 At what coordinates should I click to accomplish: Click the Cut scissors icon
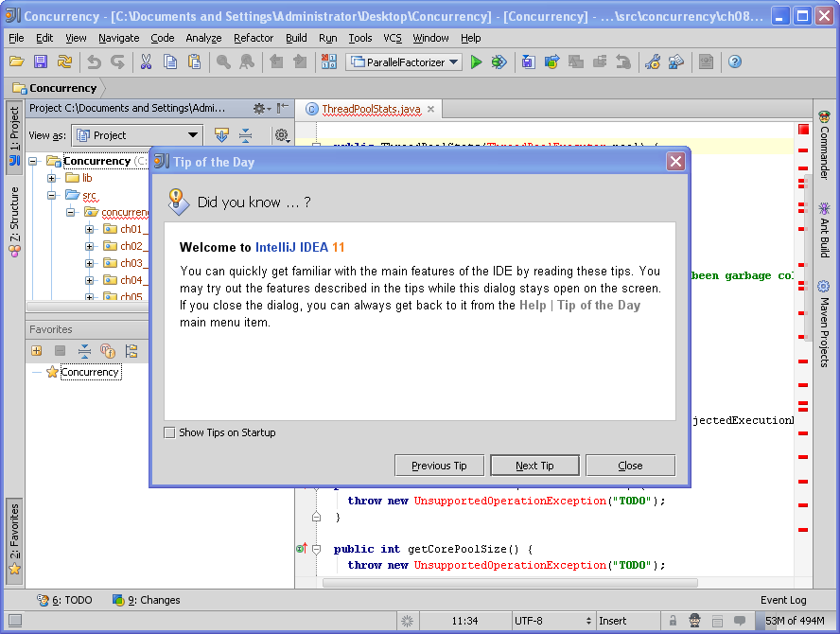coord(146,62)
